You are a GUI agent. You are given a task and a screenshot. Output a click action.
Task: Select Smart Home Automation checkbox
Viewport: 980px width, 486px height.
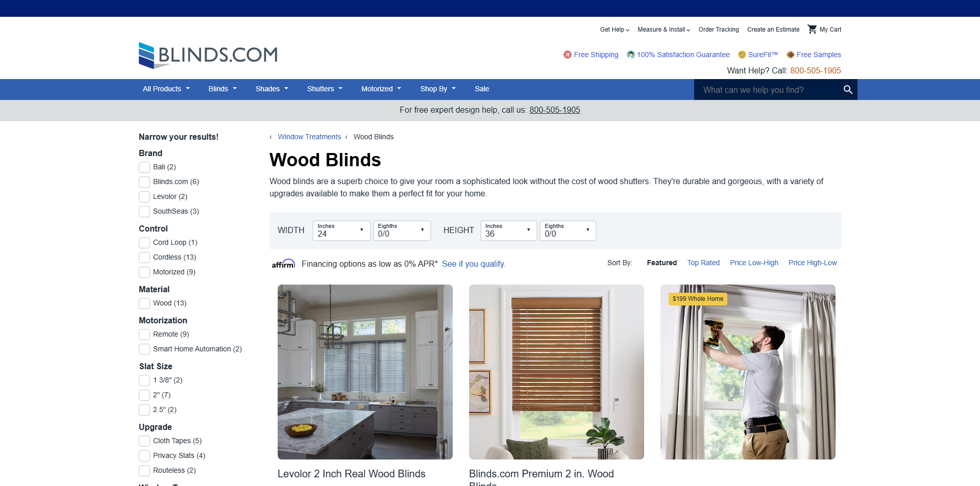(144, 349)
